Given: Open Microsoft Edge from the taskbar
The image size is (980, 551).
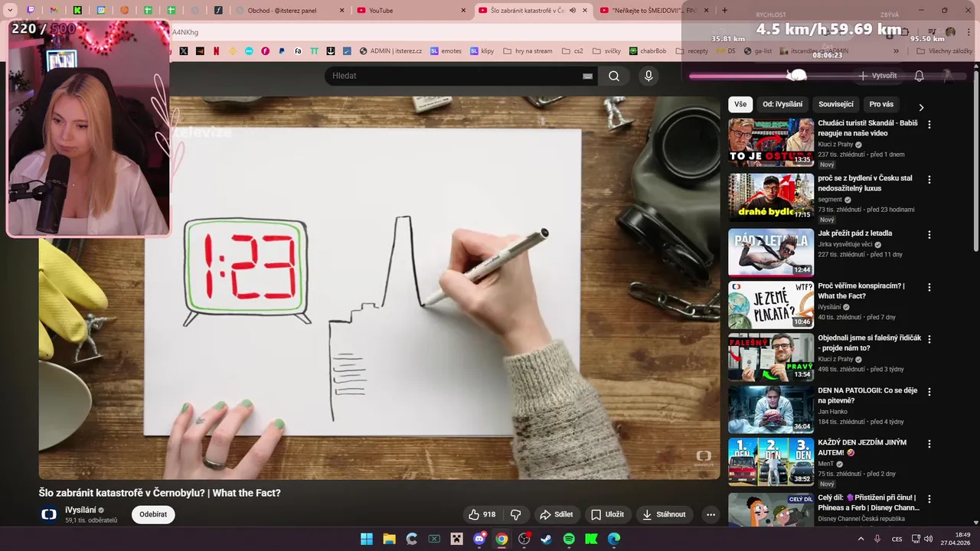Looking at the screenshot, I should point(613,539).
